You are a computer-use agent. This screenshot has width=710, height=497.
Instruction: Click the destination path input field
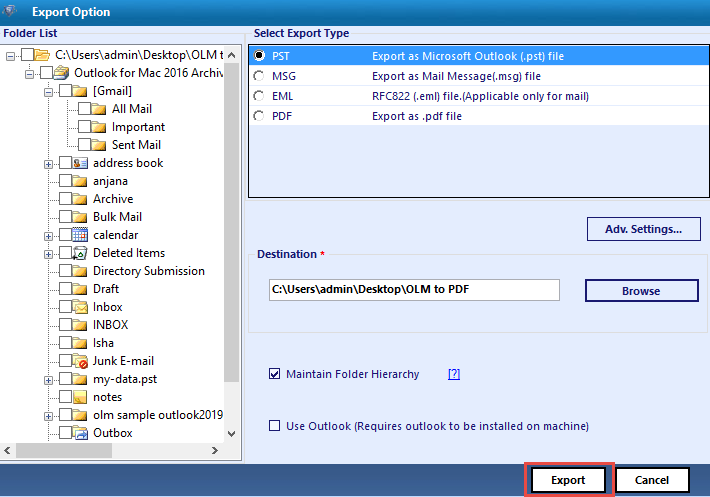413,290
